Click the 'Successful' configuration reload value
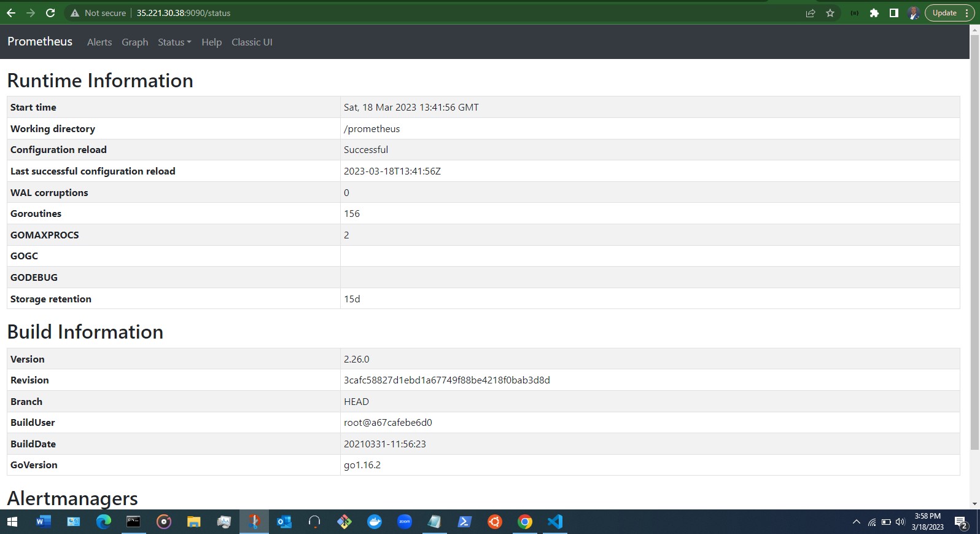Screen dimensions: 980x534 tap(366, 149)
